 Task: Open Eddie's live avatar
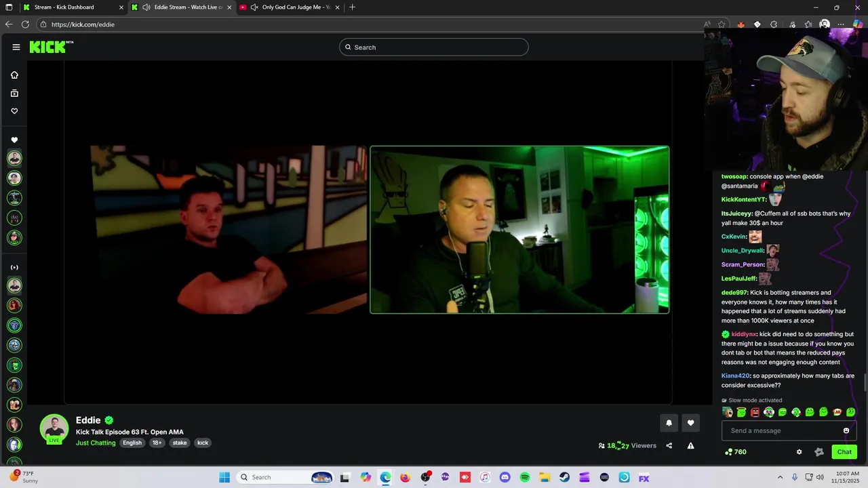tap(54, 428)
